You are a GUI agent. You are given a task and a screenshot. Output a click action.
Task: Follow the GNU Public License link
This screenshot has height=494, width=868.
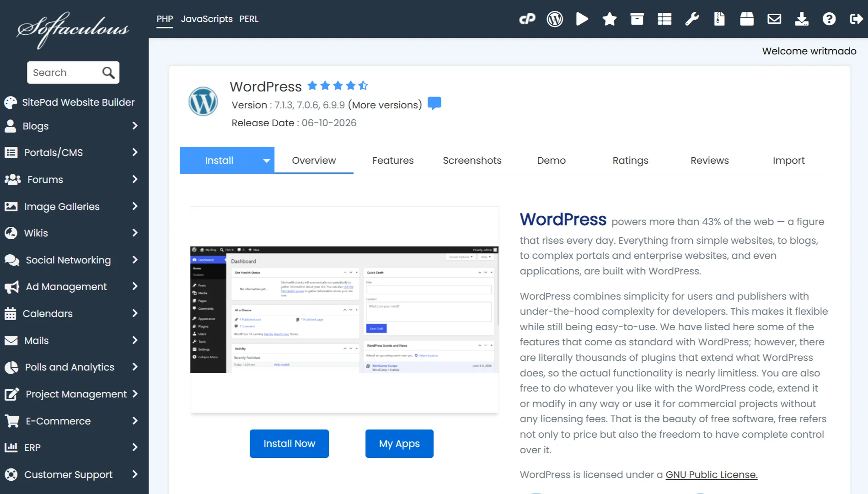tap(712, 475)
